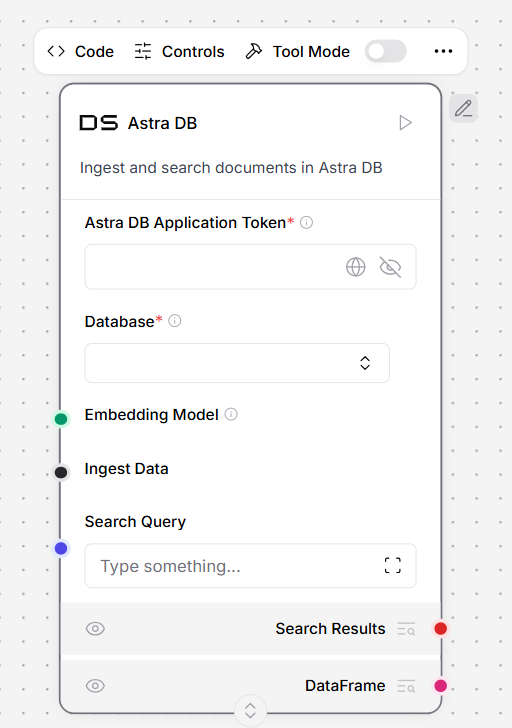Image resolution: width=512 pixels, height=728 pixels.
Task: Click the Search Results output label
Action: coord(330,629)
